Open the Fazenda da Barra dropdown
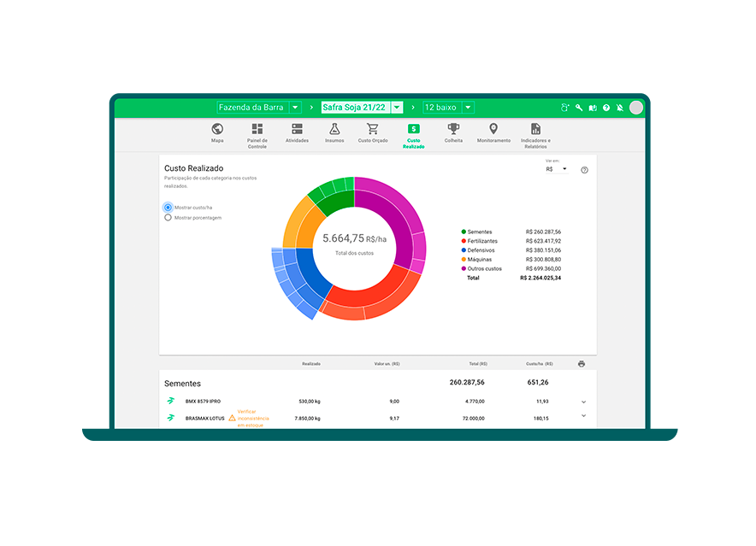 295,108
